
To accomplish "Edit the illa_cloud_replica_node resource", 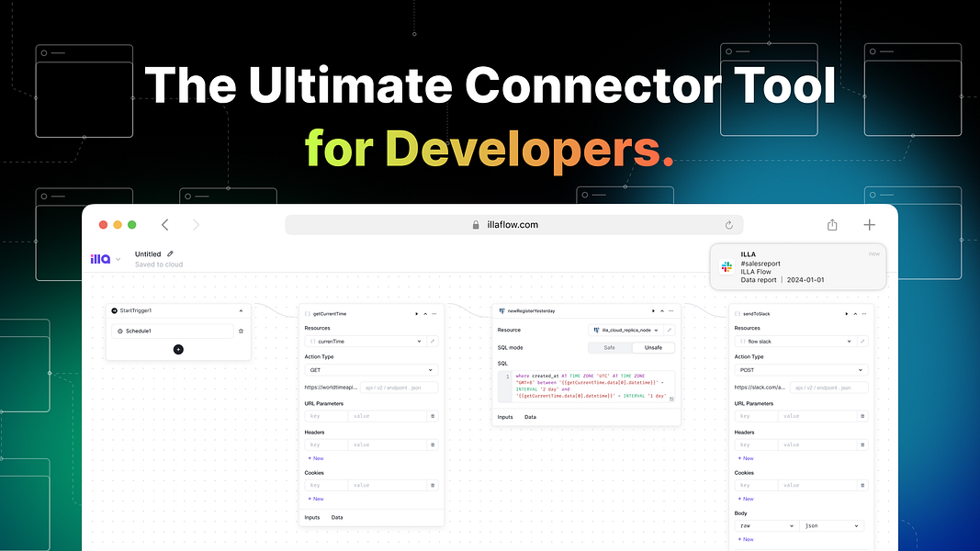I will (670, 330).
